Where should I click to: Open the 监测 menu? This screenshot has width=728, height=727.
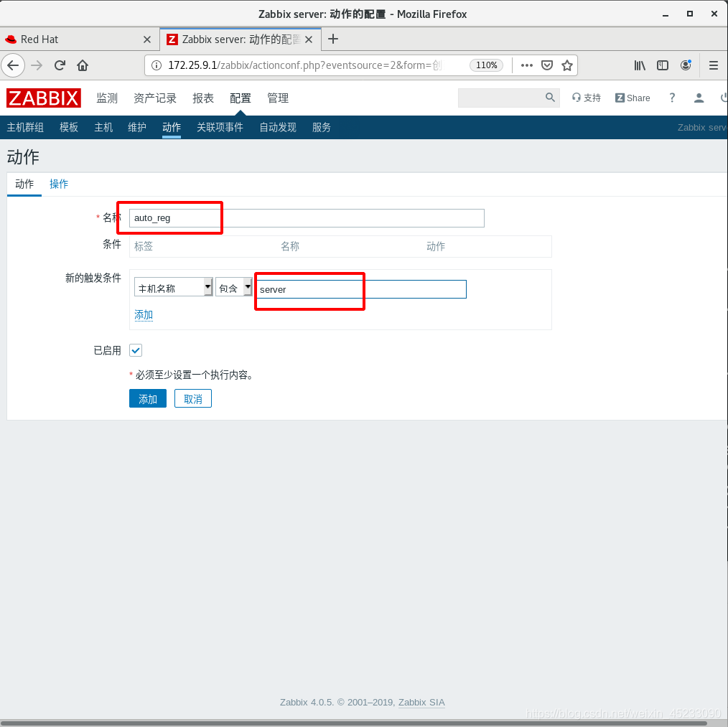point(107,98)
